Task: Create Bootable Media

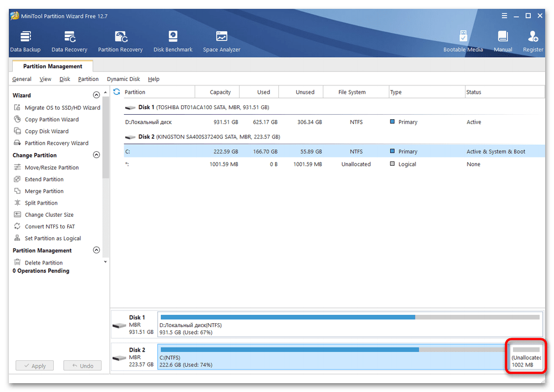Action: pos(463,42)
